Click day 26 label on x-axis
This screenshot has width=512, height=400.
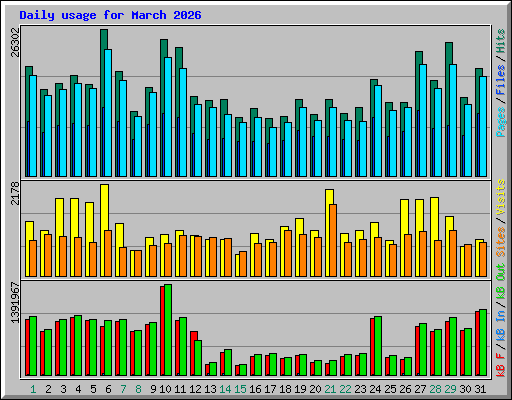(x=405, y=389)
